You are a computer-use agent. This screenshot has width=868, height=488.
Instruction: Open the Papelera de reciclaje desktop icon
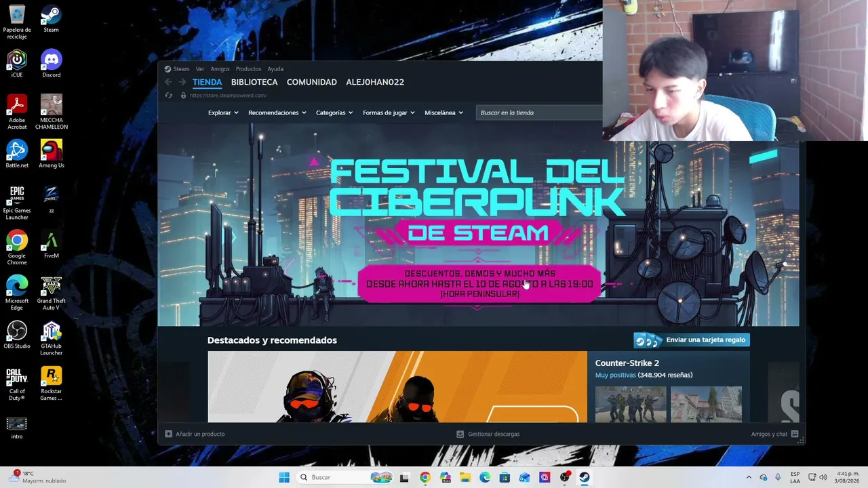pos(17,22)
